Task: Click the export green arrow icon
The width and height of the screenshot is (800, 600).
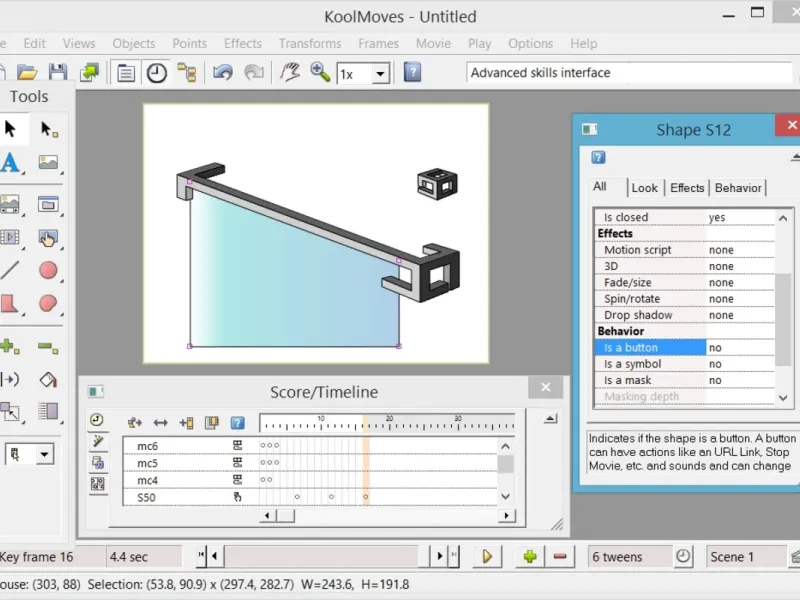Action: (x=90, y=72)
